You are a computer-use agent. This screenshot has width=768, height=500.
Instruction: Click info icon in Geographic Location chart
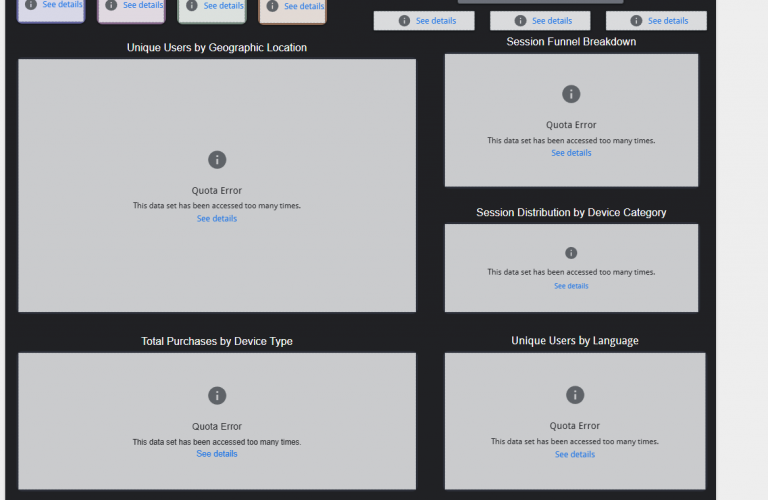(217, 160)
